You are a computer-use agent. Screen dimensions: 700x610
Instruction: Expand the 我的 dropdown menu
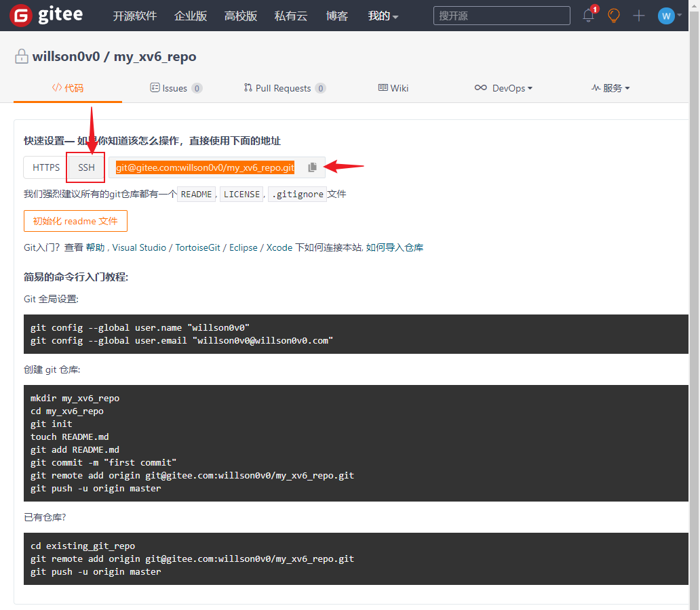click(383, 16)
